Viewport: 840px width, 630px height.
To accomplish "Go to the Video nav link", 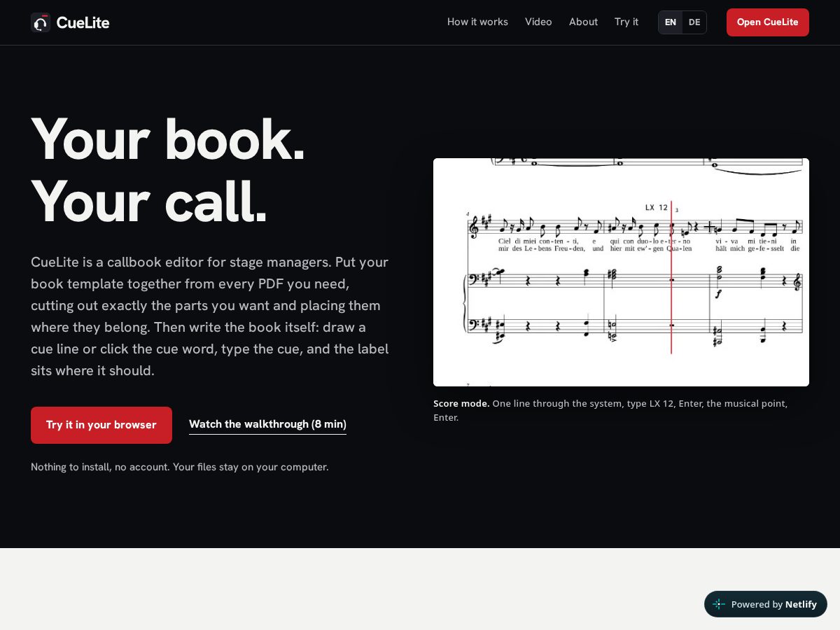I will pyautogui.click(x=538, y=22).
